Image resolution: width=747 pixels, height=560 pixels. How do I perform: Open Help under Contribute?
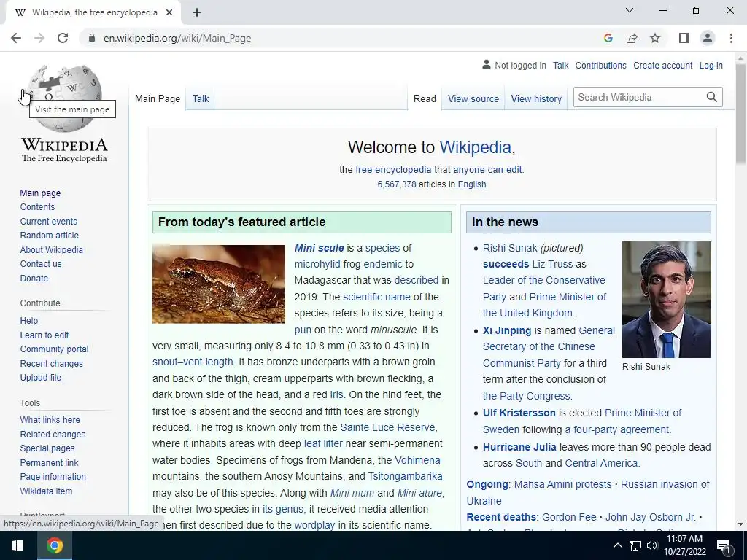(28, 321)
